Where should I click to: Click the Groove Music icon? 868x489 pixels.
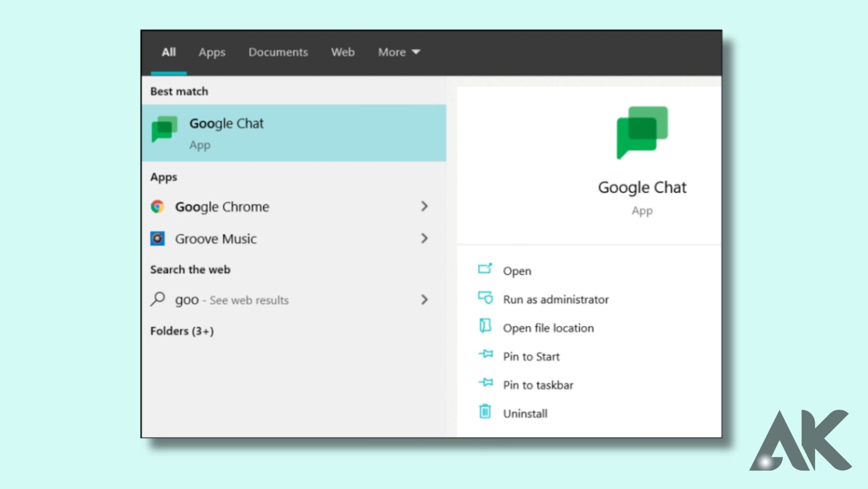pos(157,238)
